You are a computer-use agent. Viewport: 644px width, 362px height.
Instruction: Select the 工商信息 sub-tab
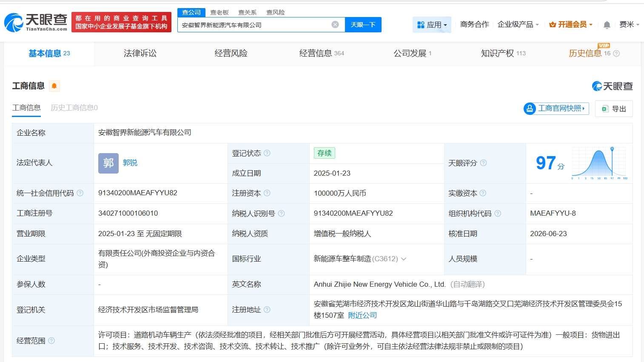[x=26, y=108]
